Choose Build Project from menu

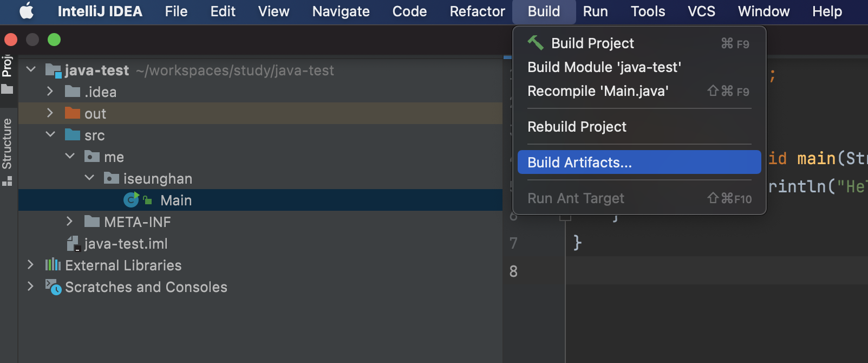[639, 43]
